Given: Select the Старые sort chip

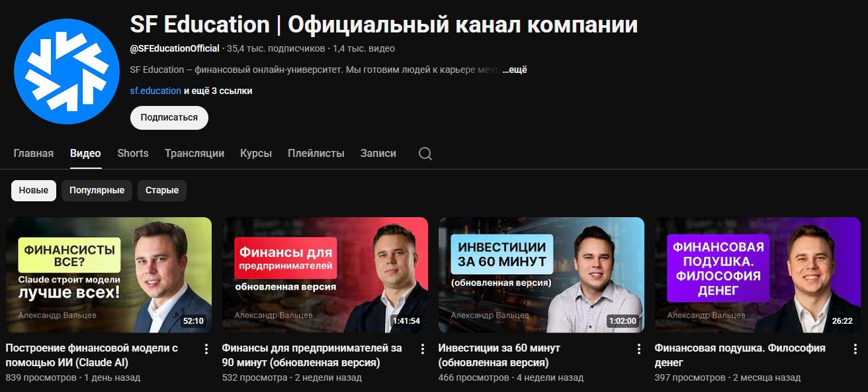Looking at the screenshot, I should click(x=162, y=191).
